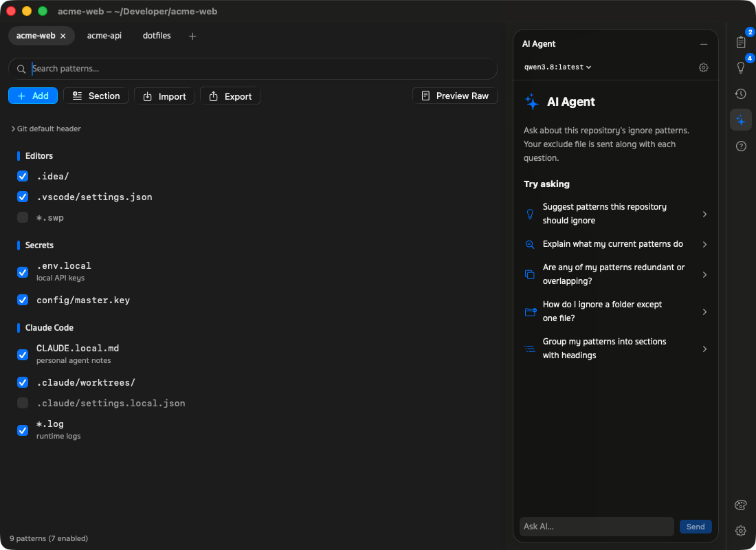Select 'Suggest patterns this repository should ignore'
The height and width of the screenshot is (550, 756).
616,214
